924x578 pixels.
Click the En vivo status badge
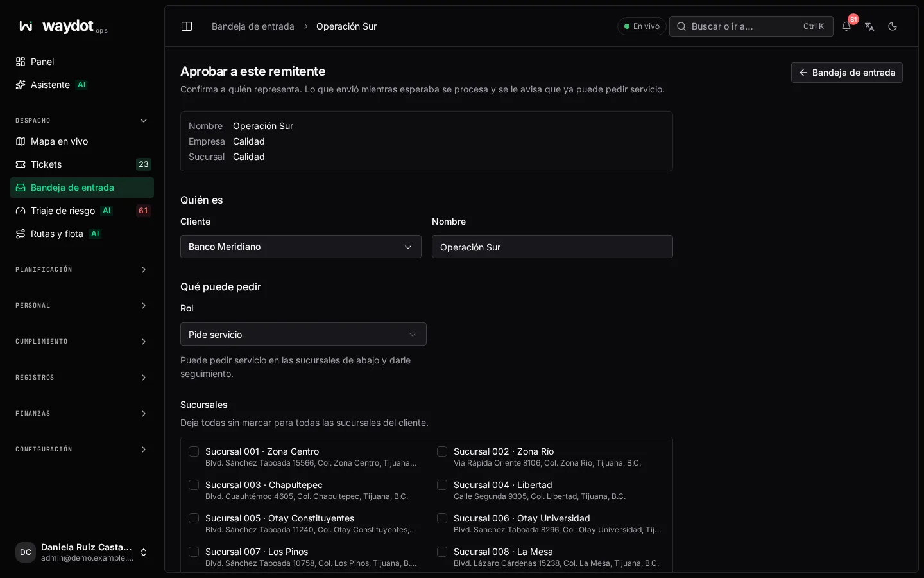pyautogui.click(x=642, y=26)
